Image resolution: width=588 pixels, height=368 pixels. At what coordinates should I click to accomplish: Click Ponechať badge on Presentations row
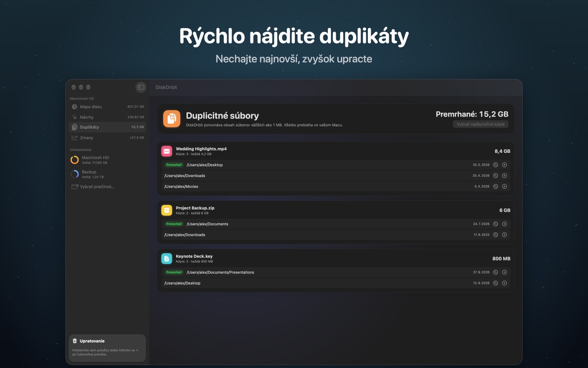(174, 272)
